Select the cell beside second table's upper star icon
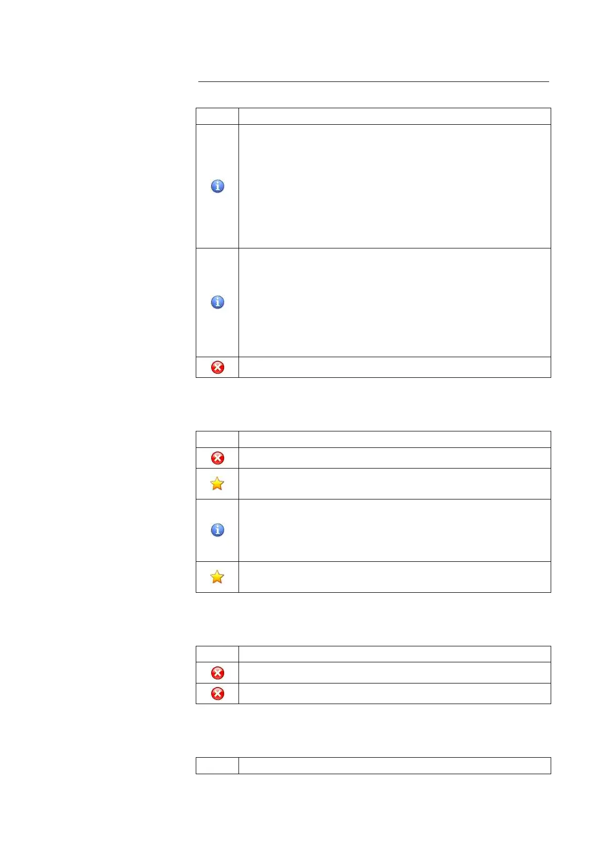 click(395, 483)
